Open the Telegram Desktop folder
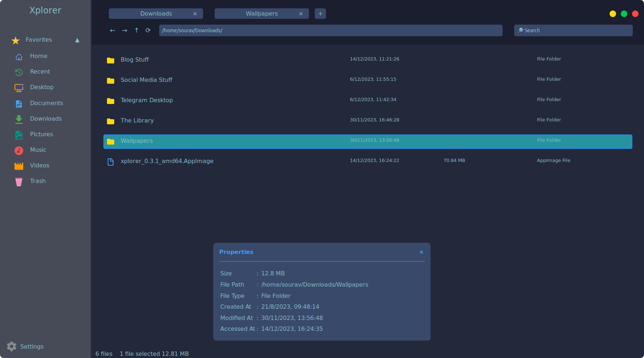This screenshot has width=644, height=358. point(146,100)
